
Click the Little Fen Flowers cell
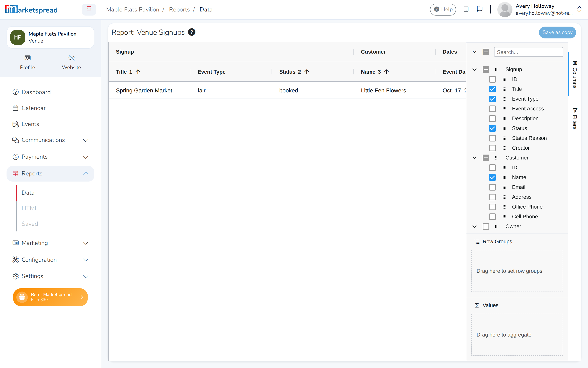(x=394, y=90)
